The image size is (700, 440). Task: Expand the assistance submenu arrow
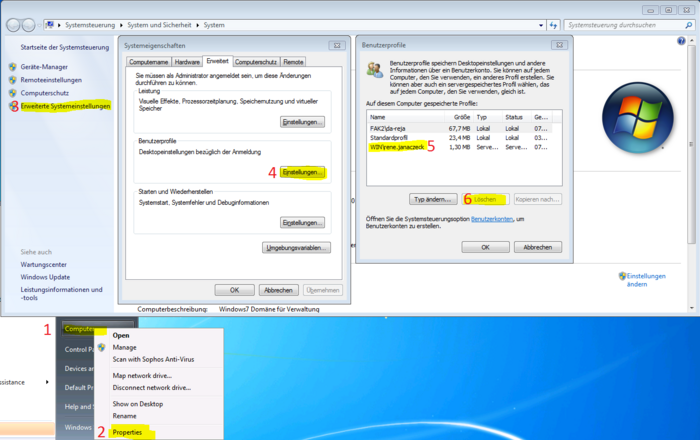coord(47,382)
